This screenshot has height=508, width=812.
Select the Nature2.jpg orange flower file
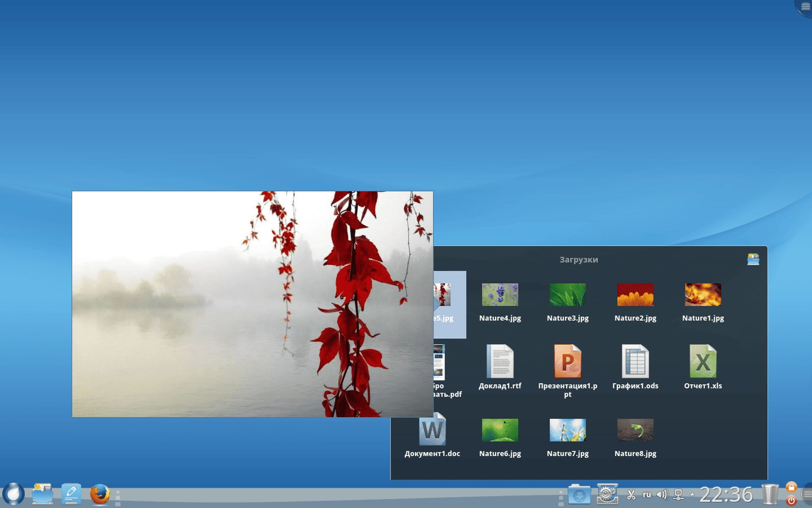click(x=635, y=302)
